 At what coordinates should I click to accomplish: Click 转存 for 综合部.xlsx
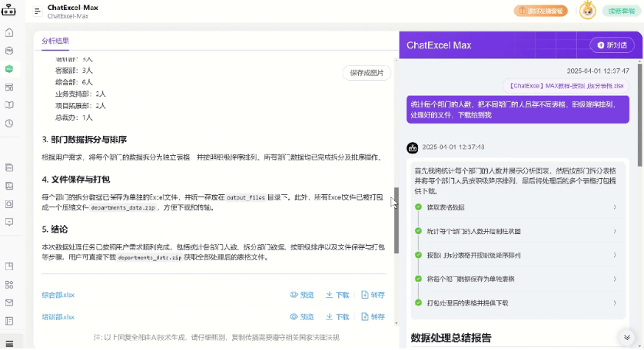coord(373,295)
